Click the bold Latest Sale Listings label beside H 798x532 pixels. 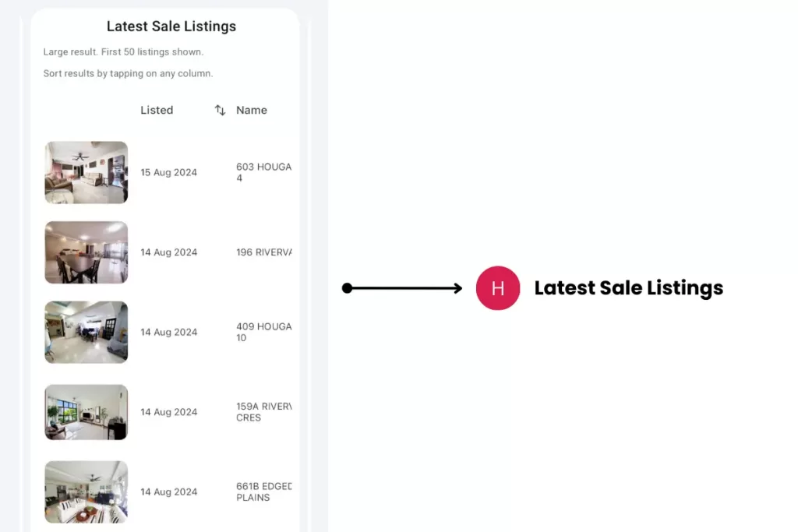point(628,288)
